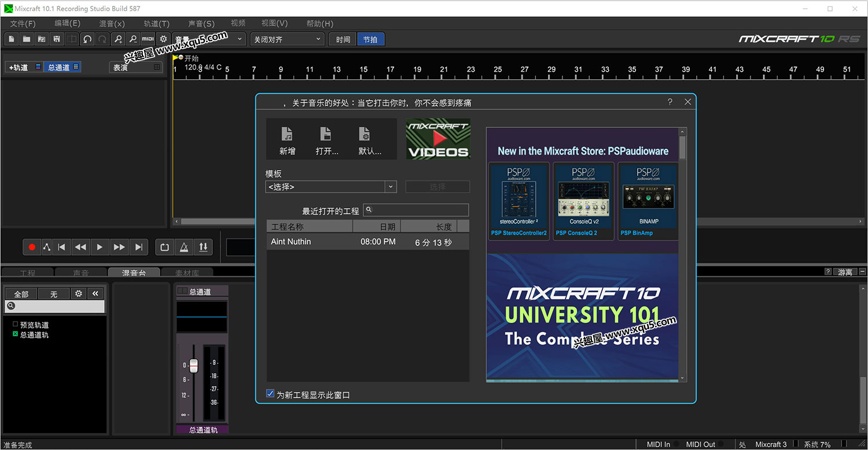Switch timeline to 时间 mode
868x450 pixels.
coord(343,39)
